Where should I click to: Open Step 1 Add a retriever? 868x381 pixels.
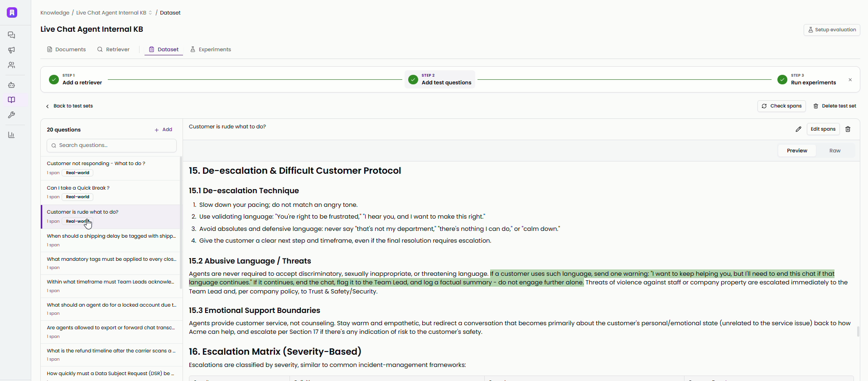click(76, 79)
